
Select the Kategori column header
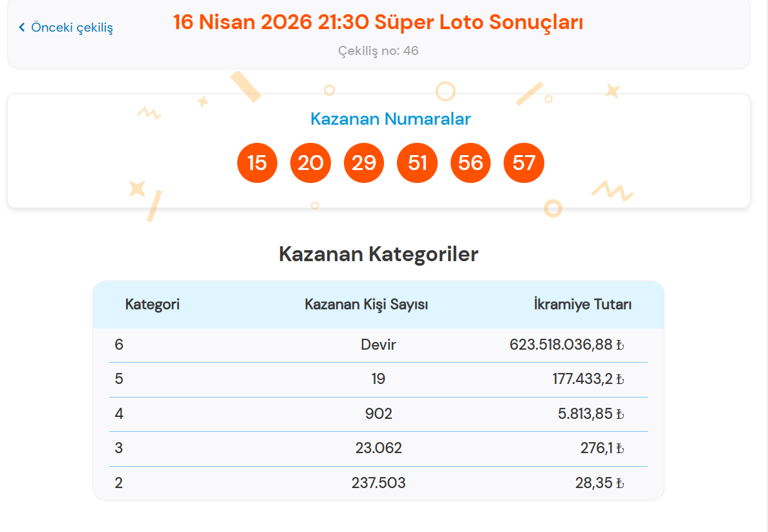[x=152, y=304]
